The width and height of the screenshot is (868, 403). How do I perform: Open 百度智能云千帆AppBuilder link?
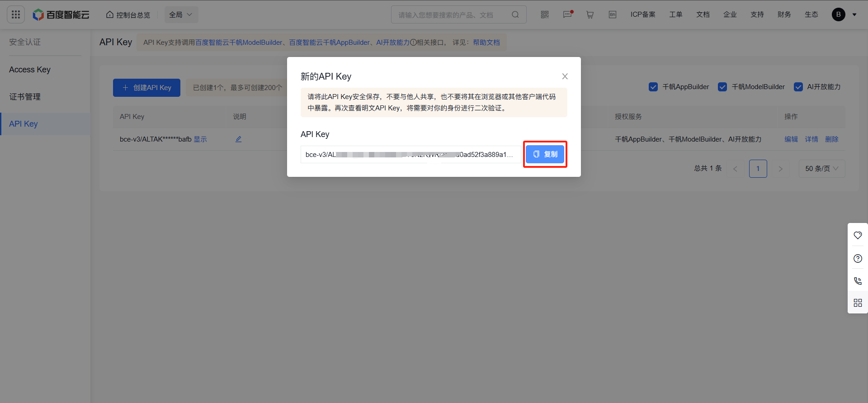330,43
